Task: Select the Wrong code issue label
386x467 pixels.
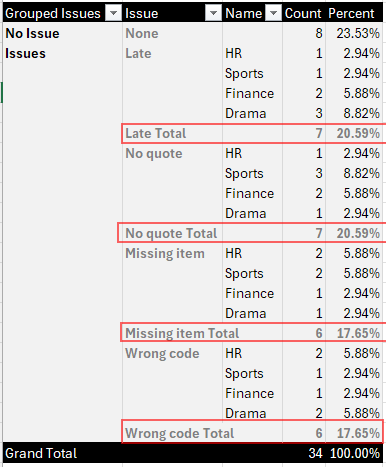Action: [162, 353]
